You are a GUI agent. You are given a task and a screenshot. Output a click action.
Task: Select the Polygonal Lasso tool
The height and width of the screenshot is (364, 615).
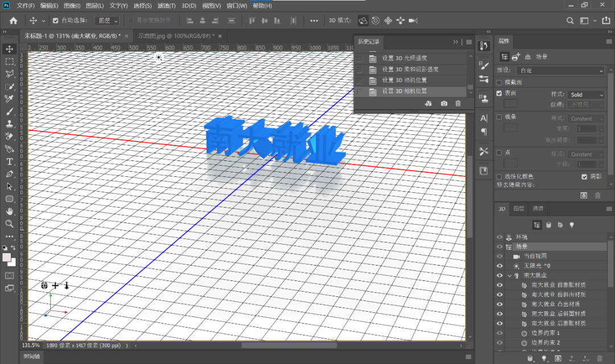[x=10, y=74]
